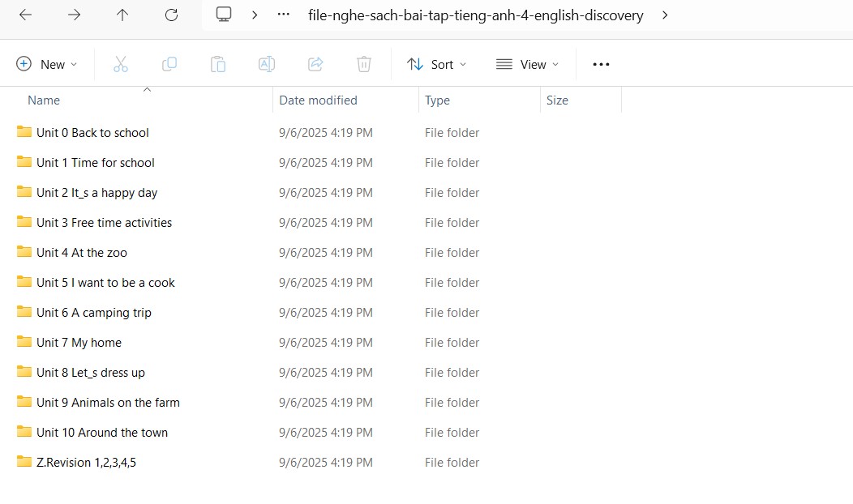The width and height of the screenshot is (853, 504).
Task: Open the Sort options dropdown
Action: click(436, 64)
